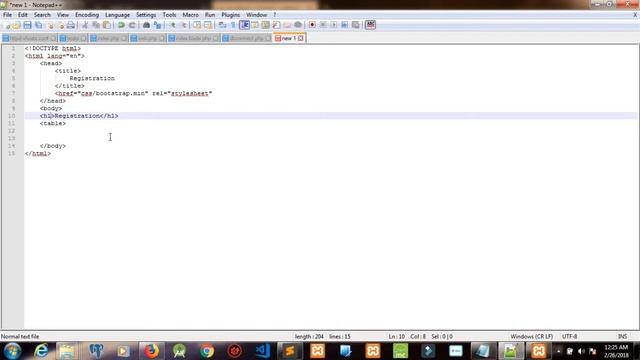Screen dimensions: 640x360
Task: Click the Copy toolbar icon
Action: coord(96,25)
